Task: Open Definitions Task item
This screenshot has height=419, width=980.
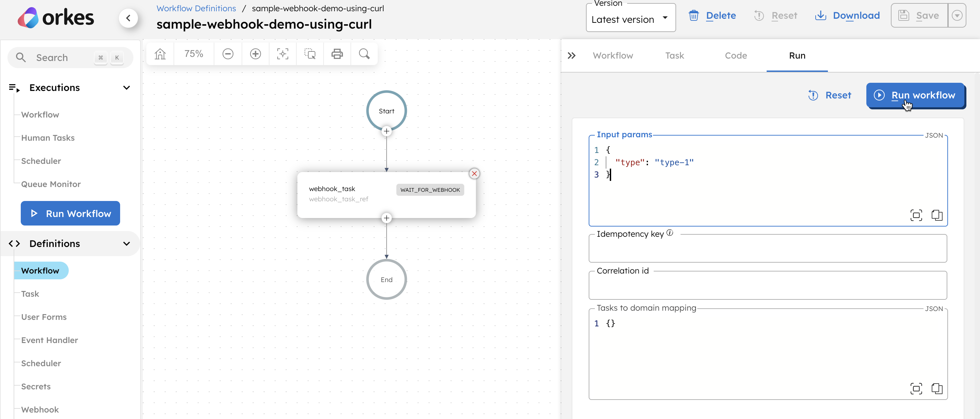Action: pyautogui.click(x=30, y=294)
